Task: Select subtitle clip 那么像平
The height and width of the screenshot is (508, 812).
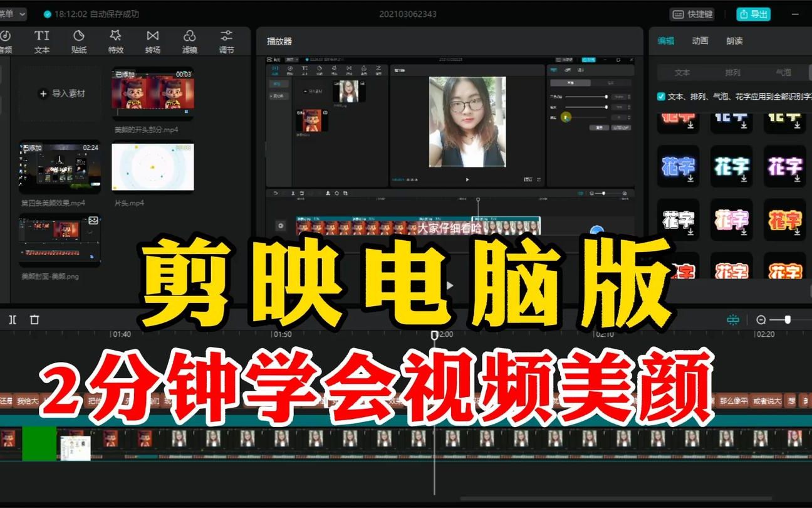Action: 732,401
